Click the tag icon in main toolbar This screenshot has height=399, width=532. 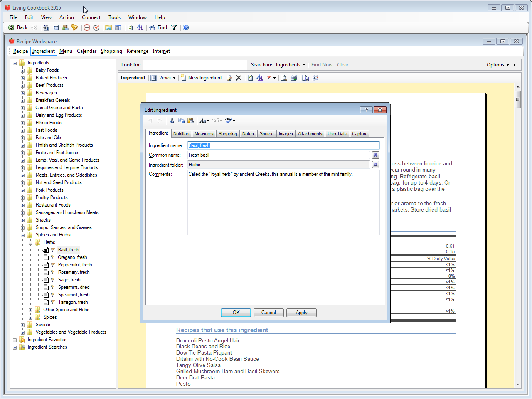[x=75, y=27]
